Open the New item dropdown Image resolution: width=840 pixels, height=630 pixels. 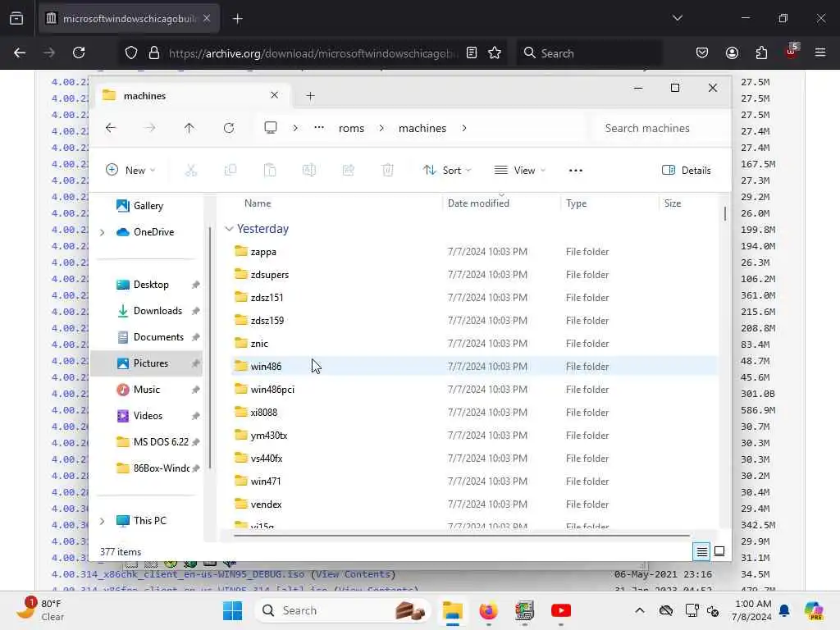(x=130, y=171)
